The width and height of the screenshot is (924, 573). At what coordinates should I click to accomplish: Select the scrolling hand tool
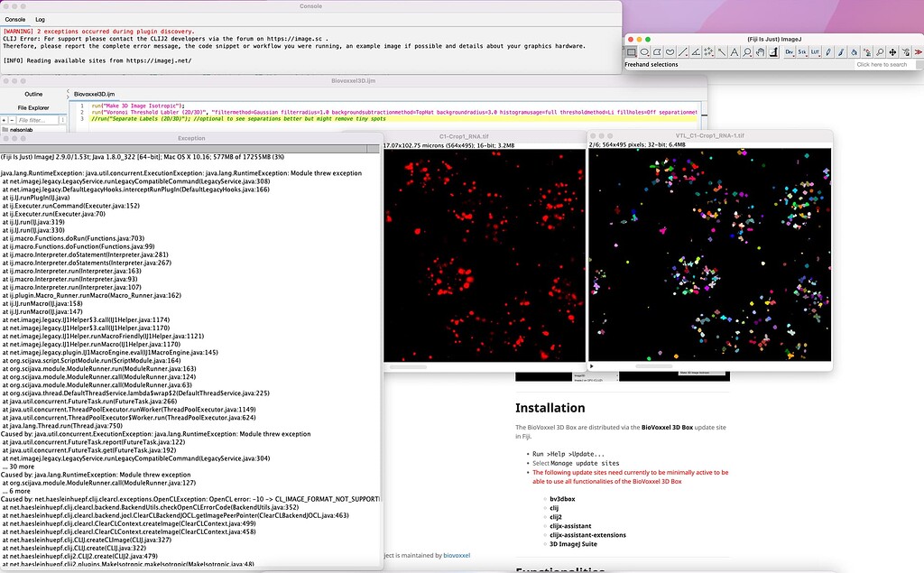[x=760, y=53]
